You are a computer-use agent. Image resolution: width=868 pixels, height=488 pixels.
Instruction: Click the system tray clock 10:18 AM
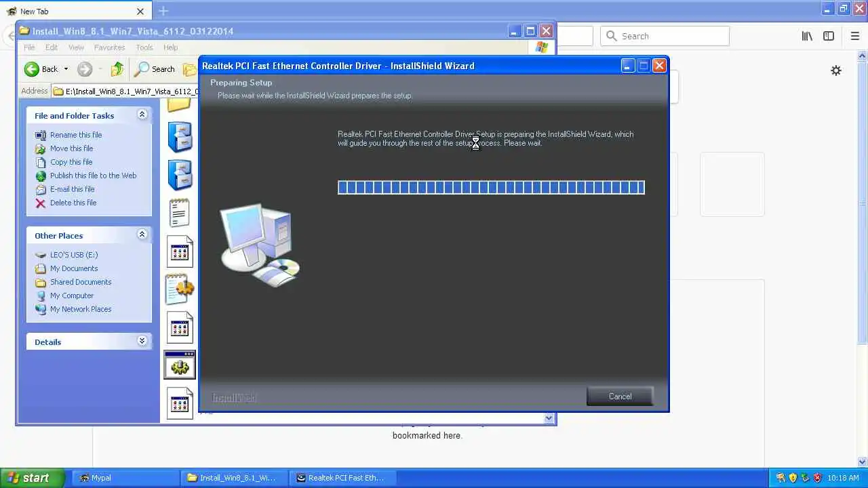tap(843, 478)
